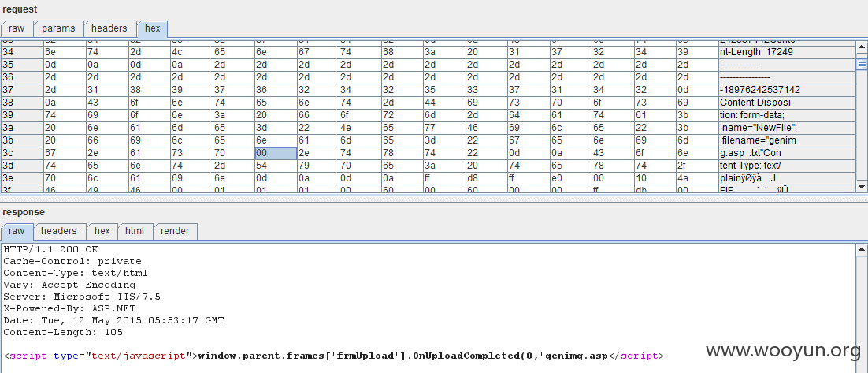Viewport: 868px width, 373px height.
Task: Click the 78 byte in row 3c
Action: 402,153
